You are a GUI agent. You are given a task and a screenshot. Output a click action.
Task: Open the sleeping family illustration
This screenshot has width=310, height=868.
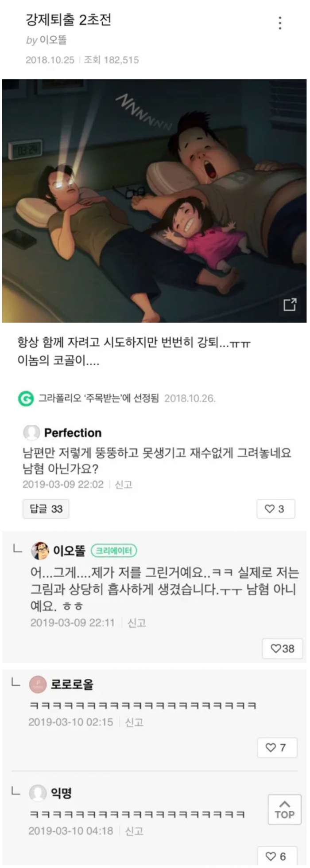154,200
